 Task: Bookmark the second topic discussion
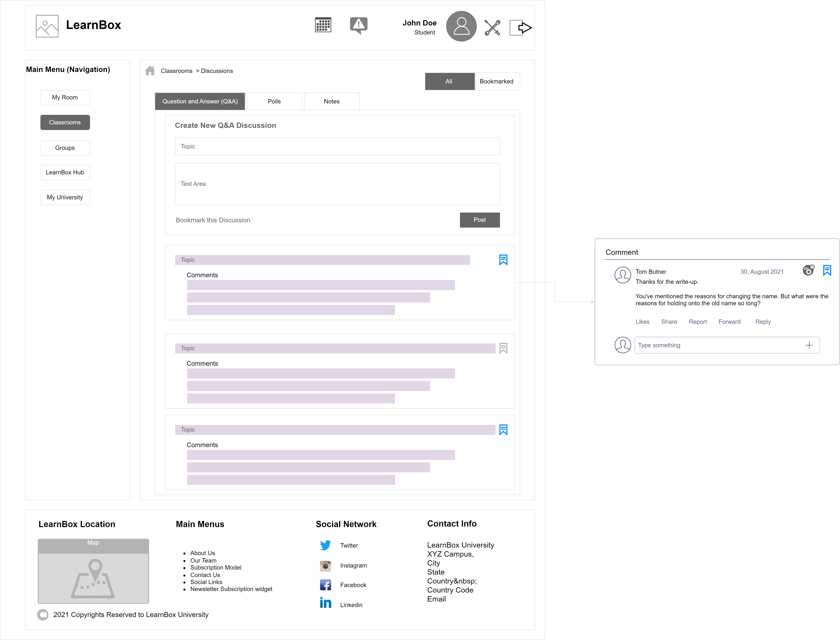coord(503,348)
